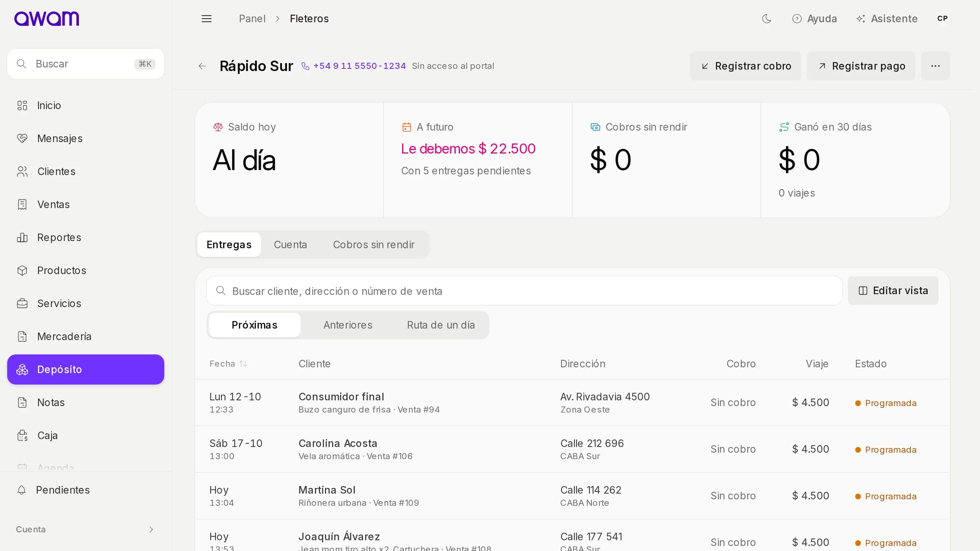Click Registrar pago button
The width and height of the screenshot is (980, 551).
point(861,66)
